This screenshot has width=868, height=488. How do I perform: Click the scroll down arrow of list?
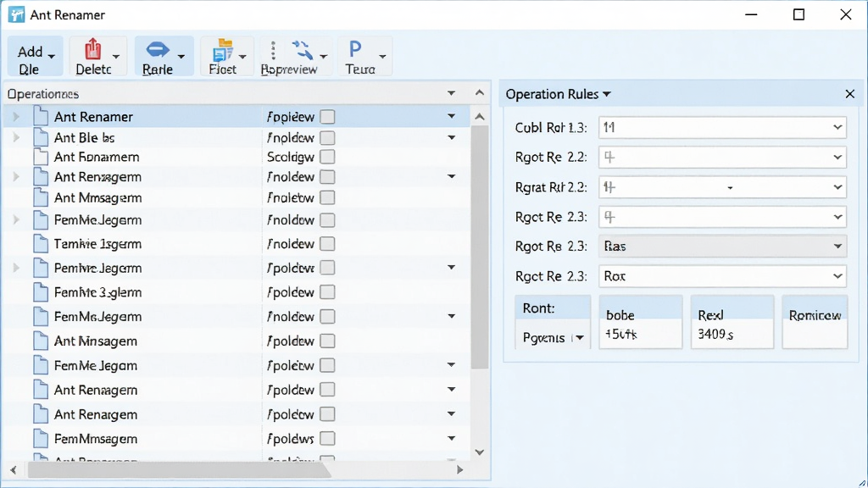(480, 452)
